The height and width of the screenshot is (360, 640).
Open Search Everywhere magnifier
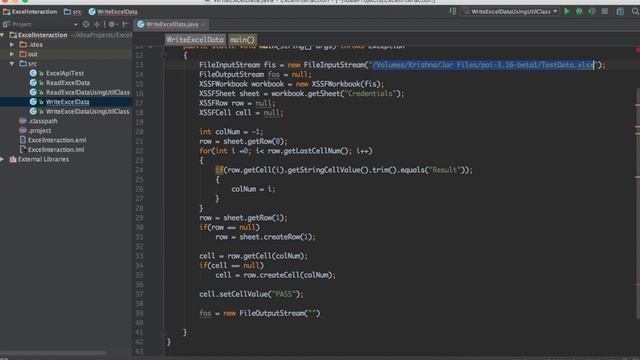(x=635, y=11)
